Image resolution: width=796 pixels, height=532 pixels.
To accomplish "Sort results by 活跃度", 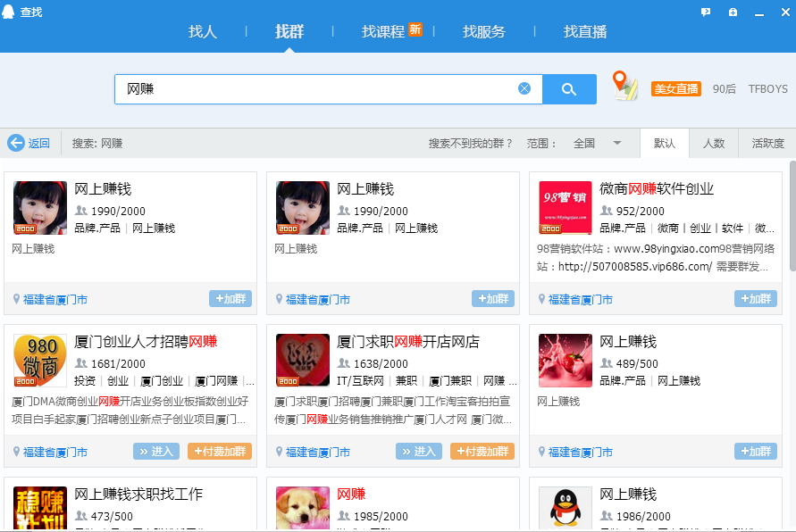I will pos(767,143).
